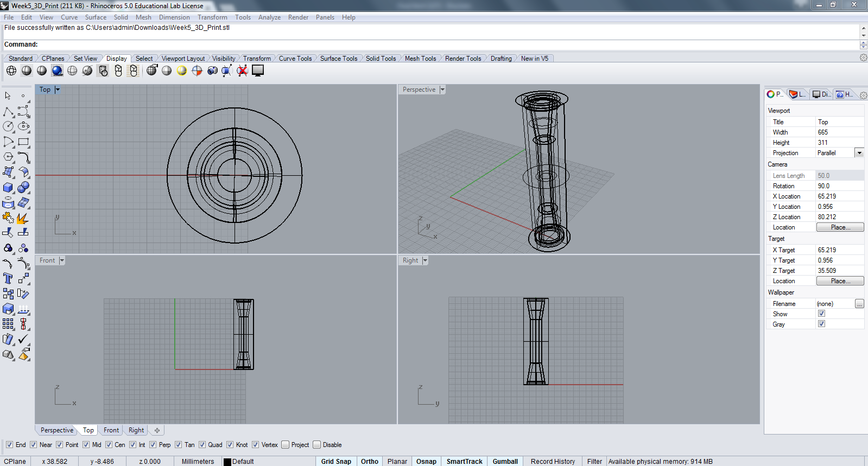Select Wireframe viewport display icon
The image size is (868, 466).
coord(11,71)
